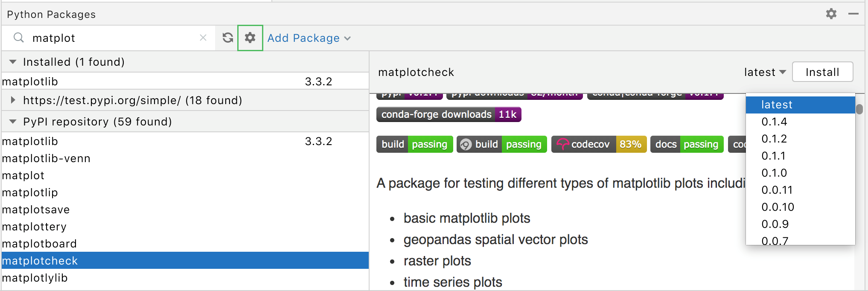This screenshot has width=868, height=291.
Task: Expand the test.pypi.org repository group
Action: point(13,100)
